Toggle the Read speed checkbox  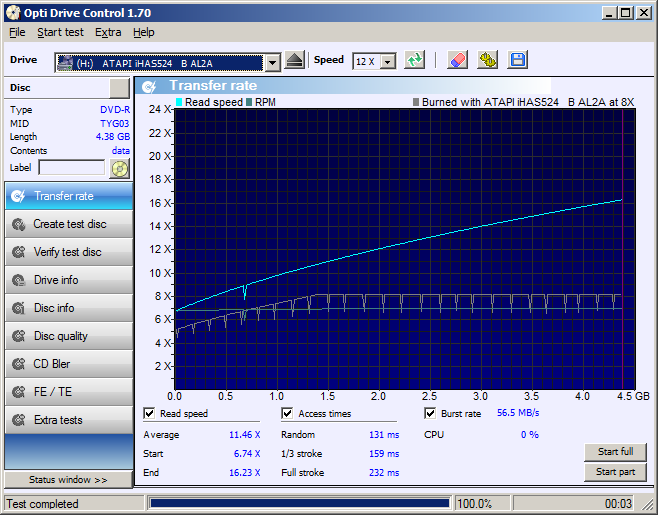[x=149, y=413]
